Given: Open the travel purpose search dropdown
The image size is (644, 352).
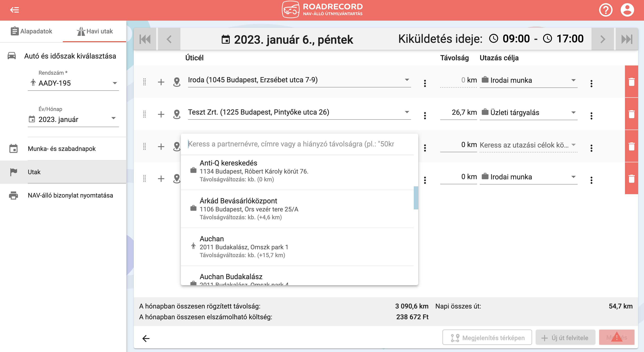Looking at the screenshot, I should pyautogui.click(x=528, y=145).
